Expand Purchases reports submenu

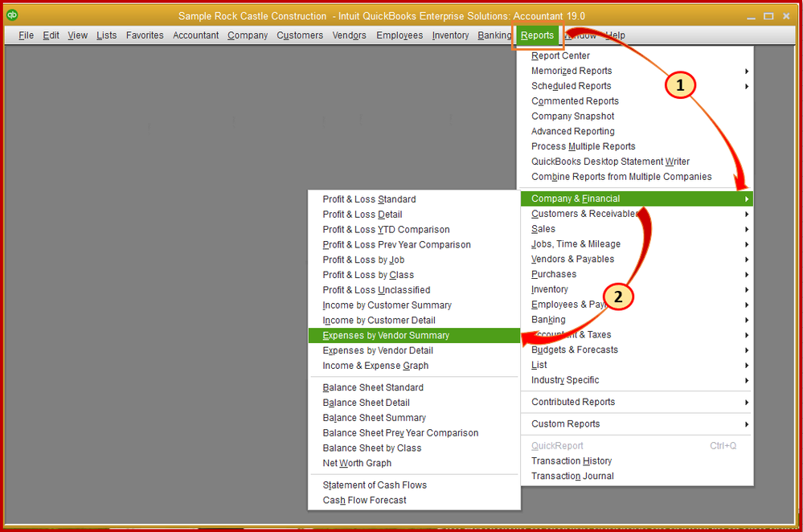[x=637, y=275]
